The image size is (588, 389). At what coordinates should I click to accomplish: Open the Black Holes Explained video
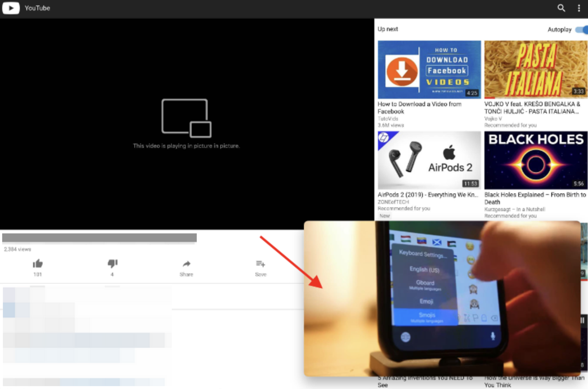coord(535,160)
